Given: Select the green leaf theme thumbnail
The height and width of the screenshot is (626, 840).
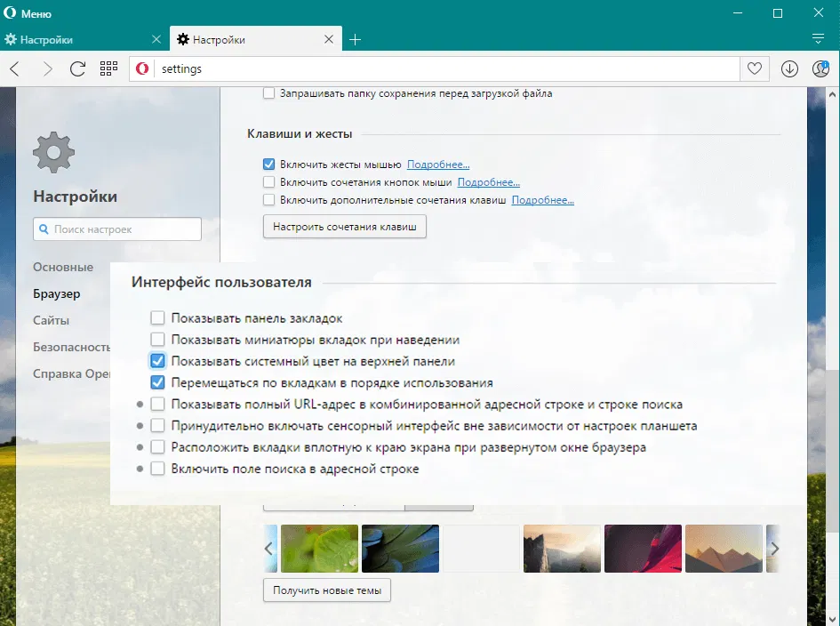Looking at the screenshot, I should point(319,549).
